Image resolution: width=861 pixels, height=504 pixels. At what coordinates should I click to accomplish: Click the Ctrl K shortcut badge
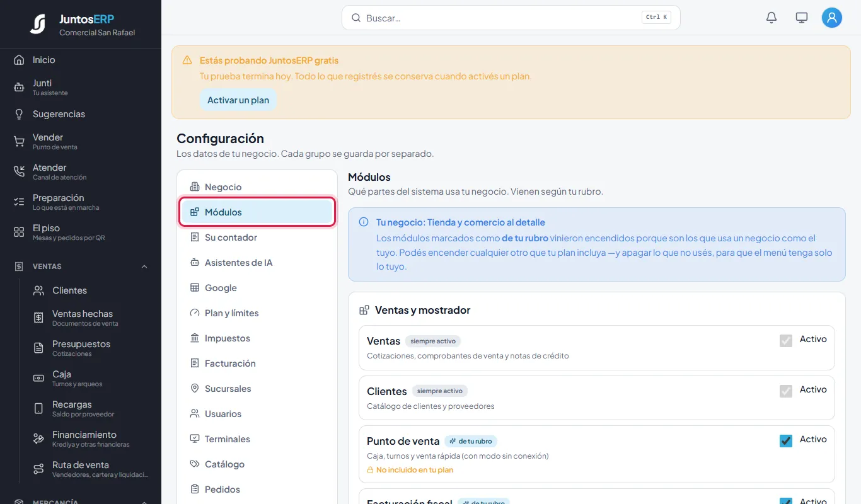tap(657, 18)
